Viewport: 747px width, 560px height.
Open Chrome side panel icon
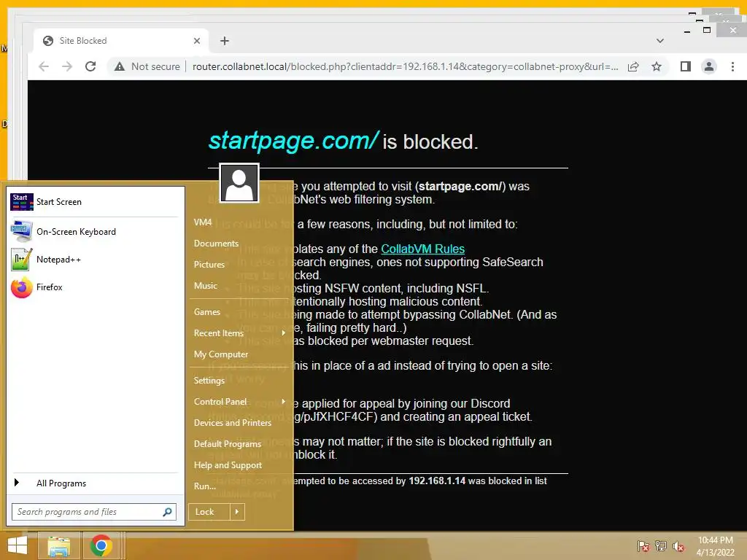(686, 66)
